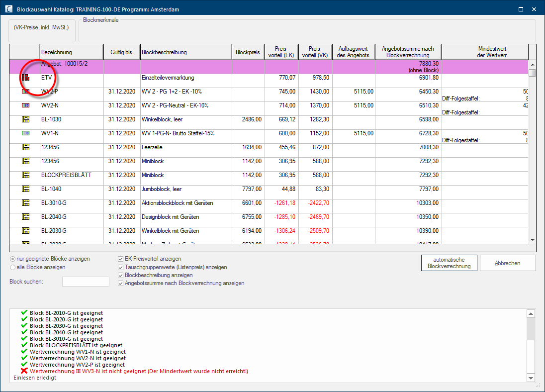Click the BLOCKPREISBLÄTT row icon
This screenshot has width=545, height=392.
(x=25, y=175)
